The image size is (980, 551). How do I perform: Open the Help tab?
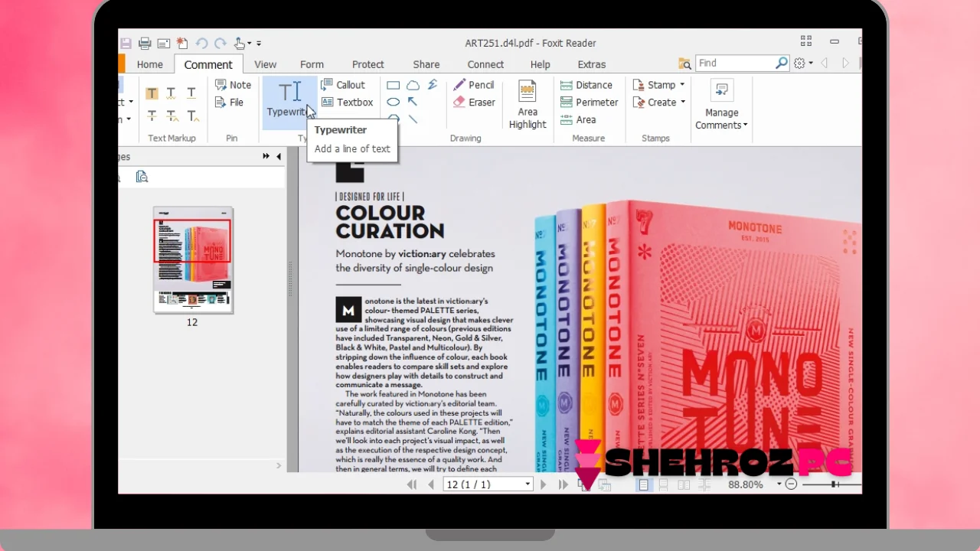(540, 64)
